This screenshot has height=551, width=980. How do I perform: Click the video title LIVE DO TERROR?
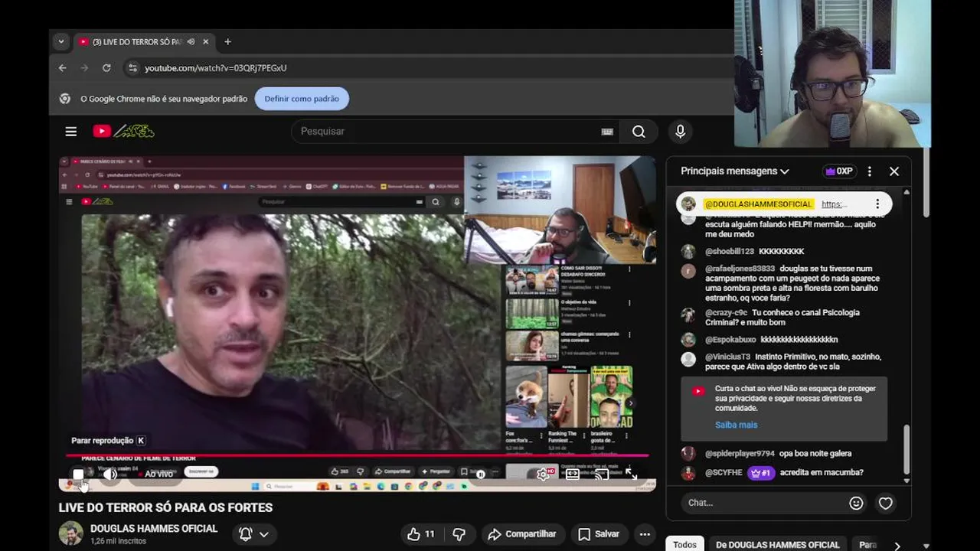(165, 507)
